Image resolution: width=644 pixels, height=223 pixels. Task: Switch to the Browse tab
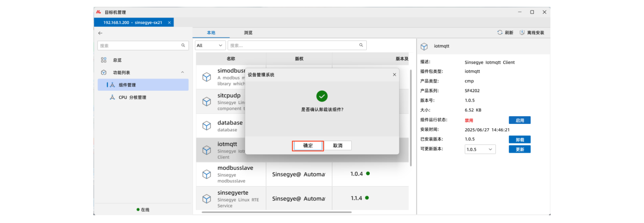(x=248, y=33)
